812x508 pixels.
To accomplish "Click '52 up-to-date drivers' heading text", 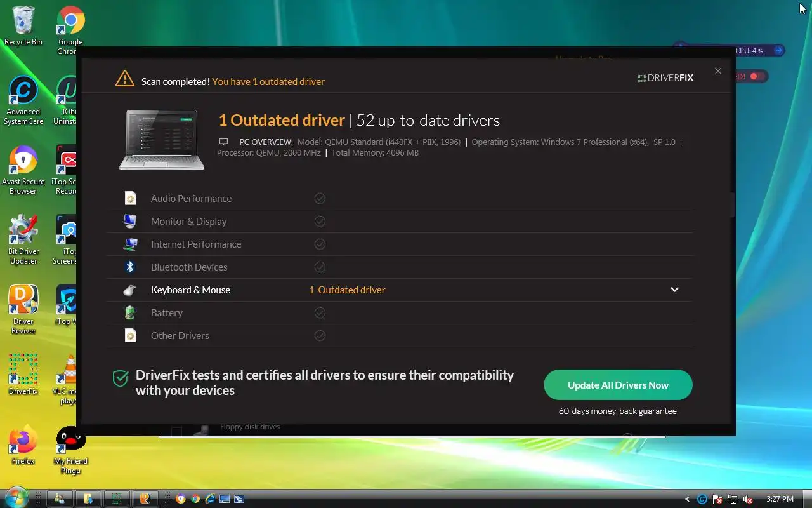I will coord(428,120).
